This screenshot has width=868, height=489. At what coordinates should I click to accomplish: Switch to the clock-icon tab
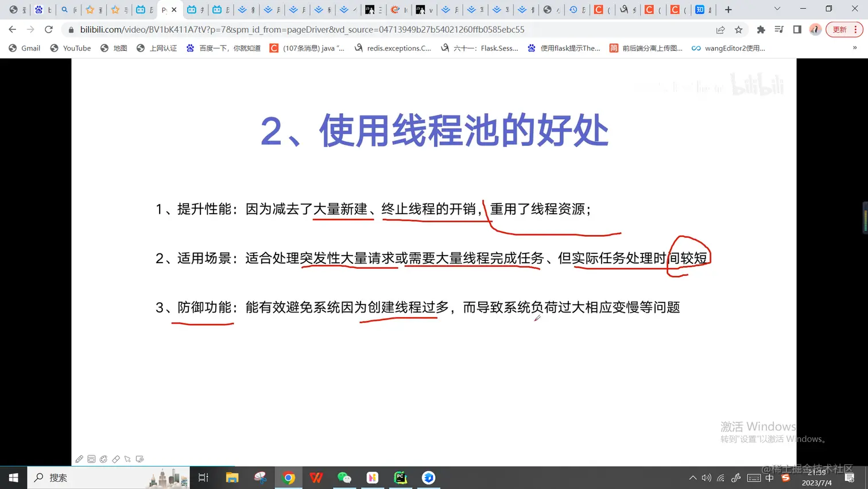tap(577, 10)
